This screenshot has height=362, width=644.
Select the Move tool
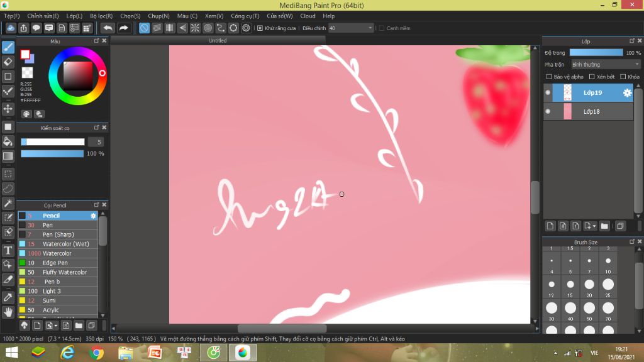coord(8,109)
